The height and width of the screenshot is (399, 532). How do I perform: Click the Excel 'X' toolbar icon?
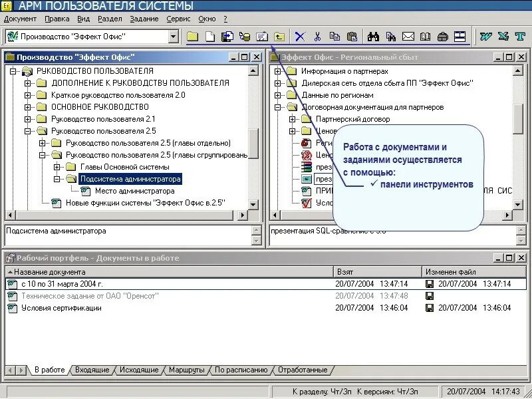click(503, 37)
